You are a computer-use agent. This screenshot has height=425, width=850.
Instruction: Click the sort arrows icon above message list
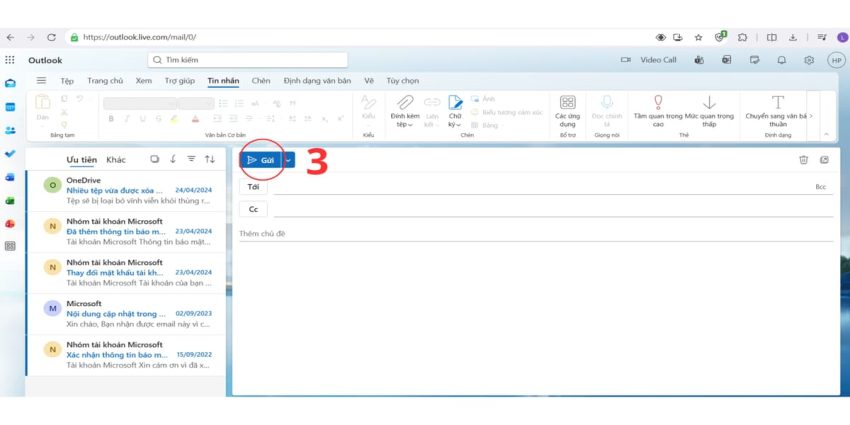click(210, 159)
